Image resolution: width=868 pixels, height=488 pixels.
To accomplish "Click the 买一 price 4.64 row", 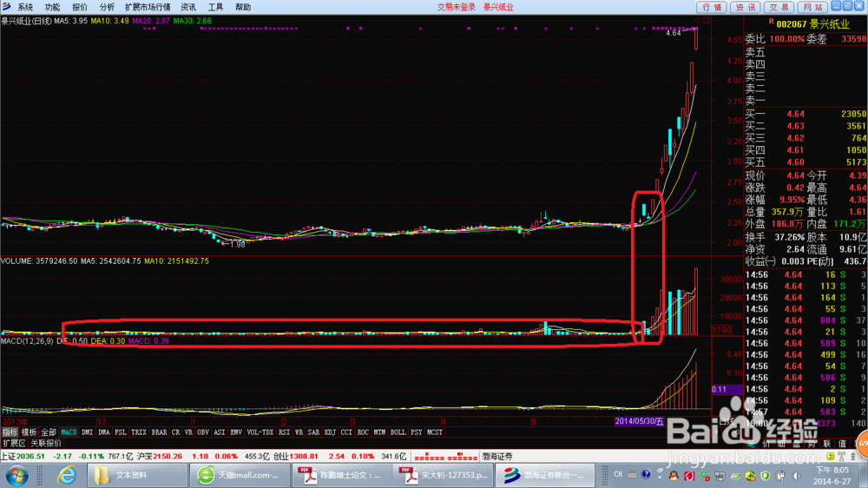I will (x=806, y=114).
